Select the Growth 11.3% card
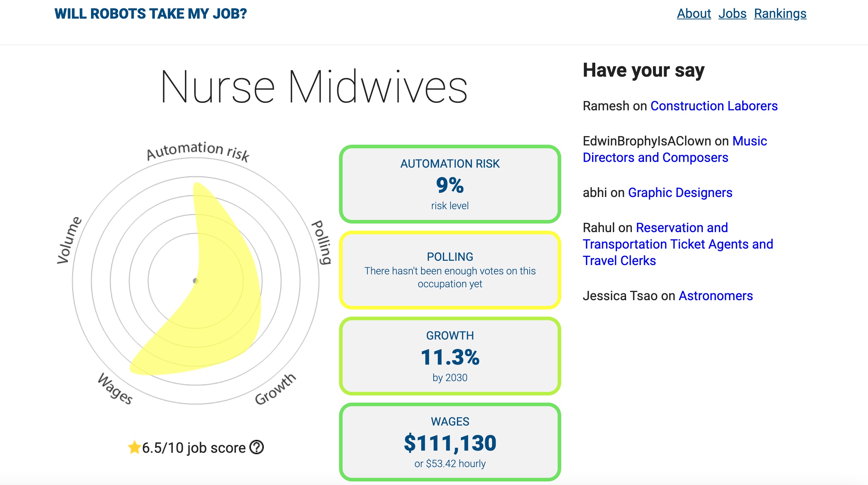The height and width of the screenshot is (485, 868). (450, 356)
